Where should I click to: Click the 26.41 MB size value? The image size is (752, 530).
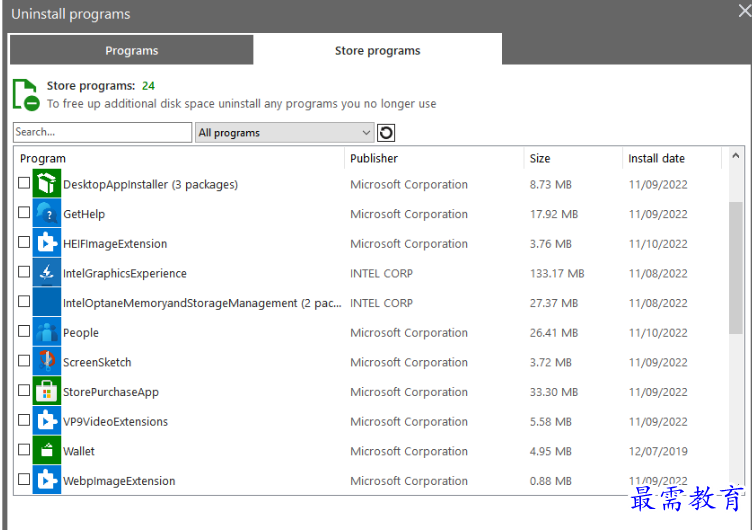[554, 333]
